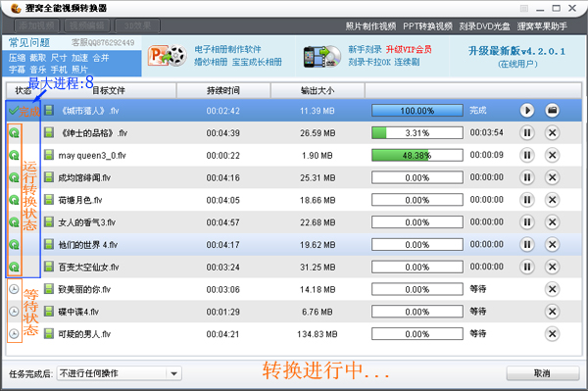The image size is (588, 391).
Task: Click the flv file icon of 荷塘月色.flv
Action: click(x=49, y=200)
